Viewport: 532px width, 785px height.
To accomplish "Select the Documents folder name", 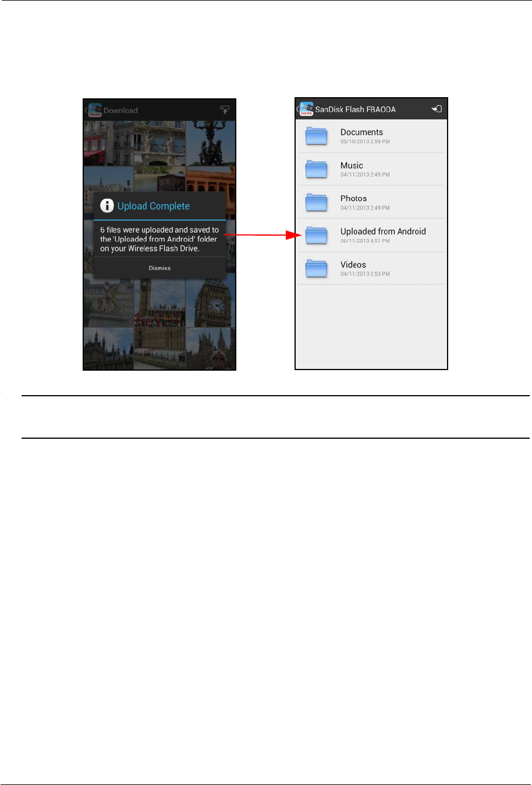I will [361, 132].
